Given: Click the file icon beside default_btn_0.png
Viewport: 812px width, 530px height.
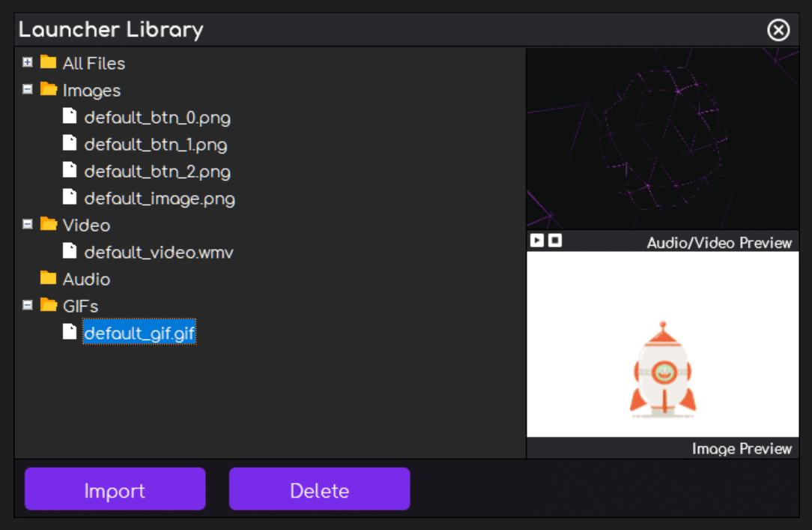Looking at the screenshot, I should [70, 117].
